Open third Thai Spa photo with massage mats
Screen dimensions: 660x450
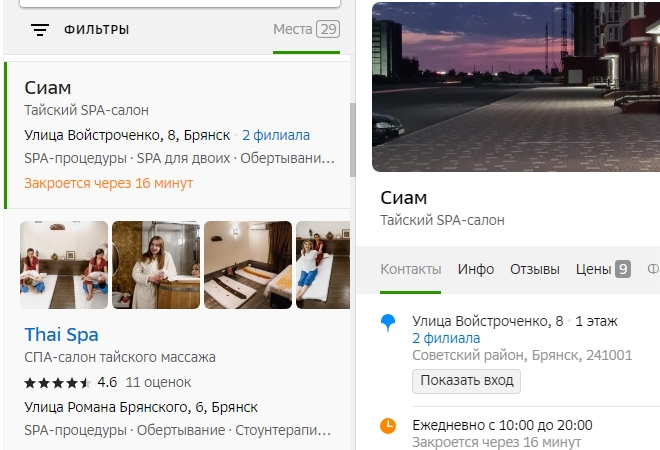(x=248, y=265)
